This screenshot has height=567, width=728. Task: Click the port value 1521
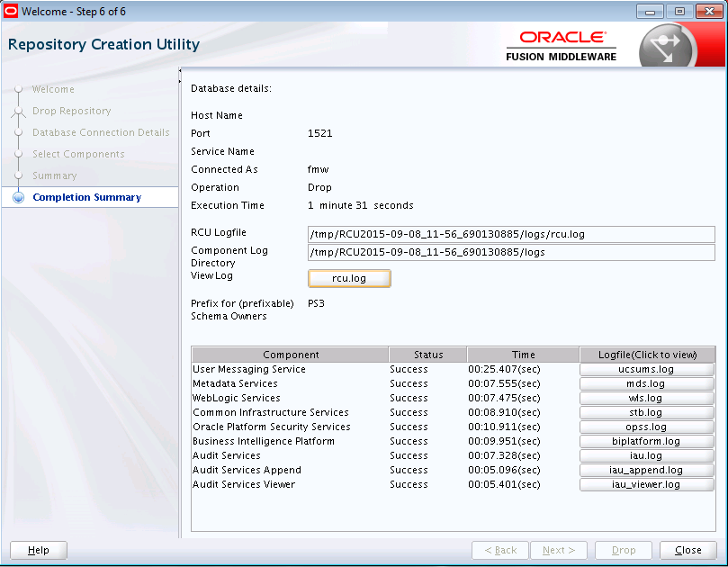point(319,133)
